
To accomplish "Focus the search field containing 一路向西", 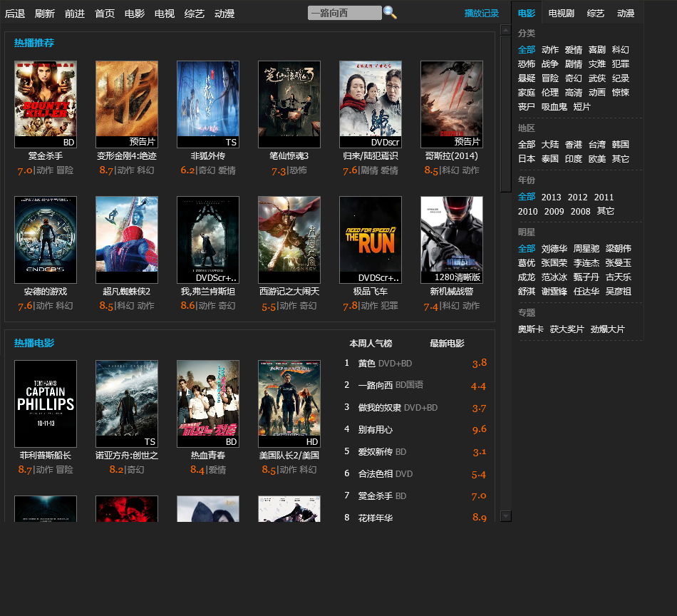I will pyautogui.click(x=344, y=13).
